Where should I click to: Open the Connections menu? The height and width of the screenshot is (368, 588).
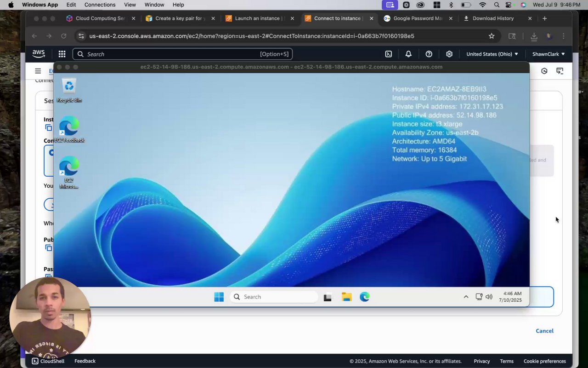point(100,5)
